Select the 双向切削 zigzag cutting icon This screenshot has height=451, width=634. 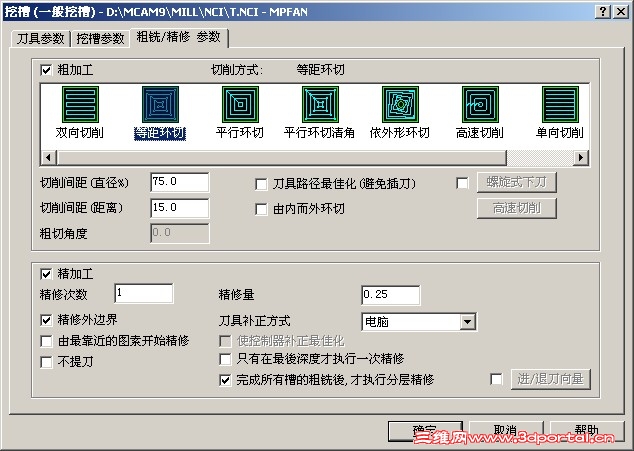(x=80, y=104)
